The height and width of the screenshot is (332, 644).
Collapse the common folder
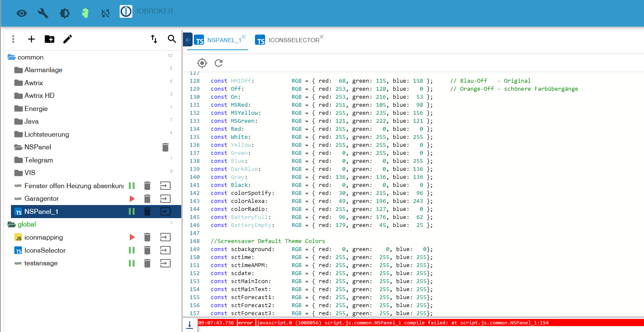click(11, 57)
